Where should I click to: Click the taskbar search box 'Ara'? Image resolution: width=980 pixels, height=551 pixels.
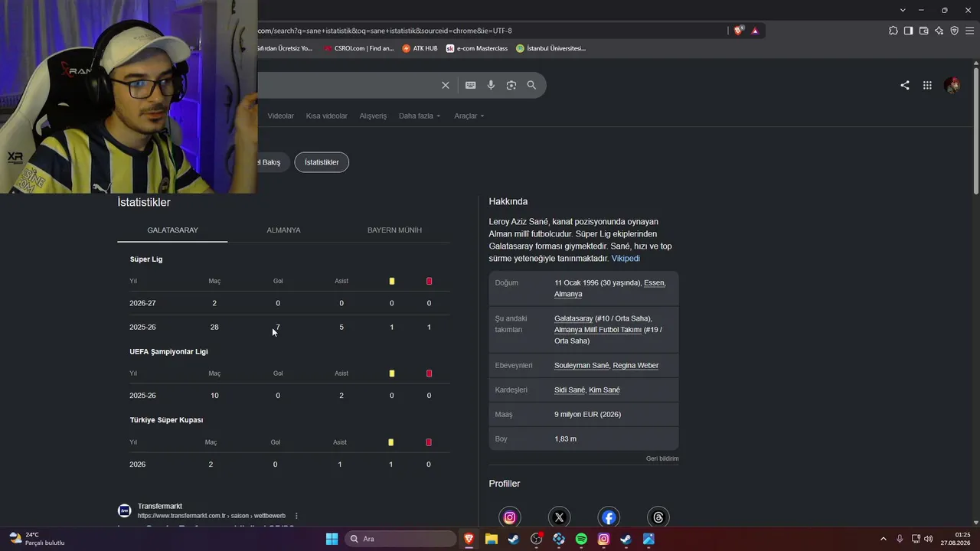click(x=402, y=539)
